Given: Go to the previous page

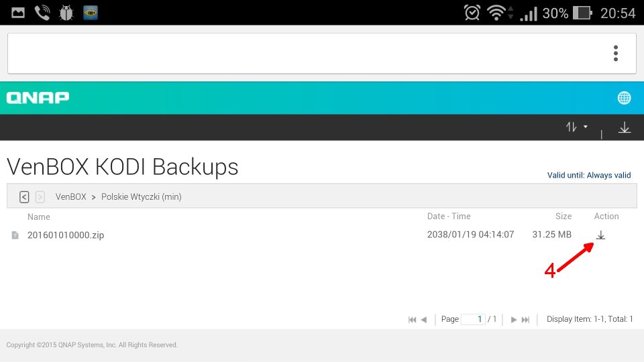Looking at the screenshot, I should point(424,320).
